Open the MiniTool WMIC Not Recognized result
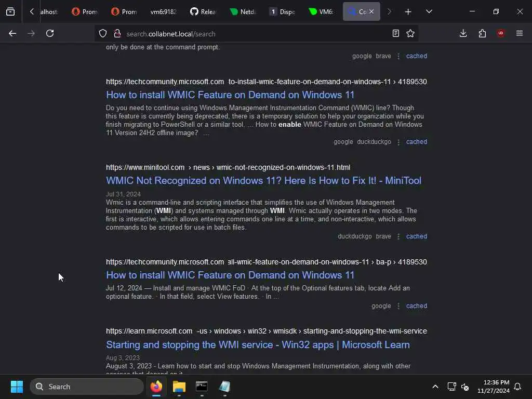The width and height of the screenshot is (532, 399). tap(263, 180)
